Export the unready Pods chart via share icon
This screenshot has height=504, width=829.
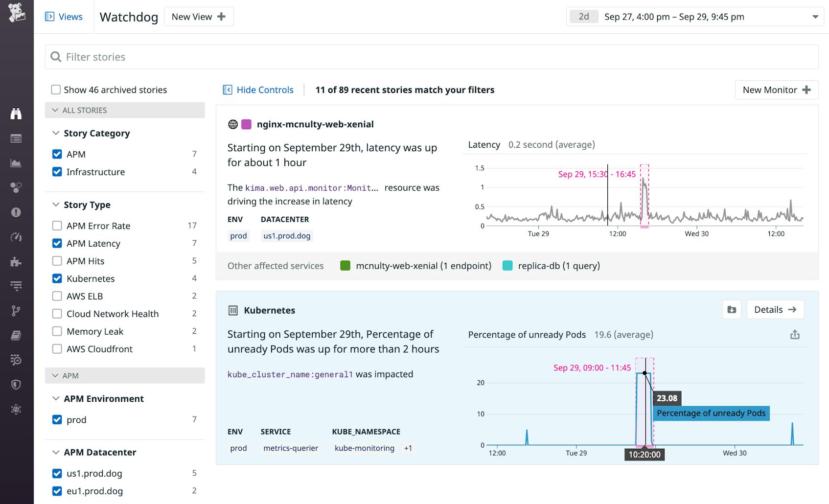coord(795,335)
